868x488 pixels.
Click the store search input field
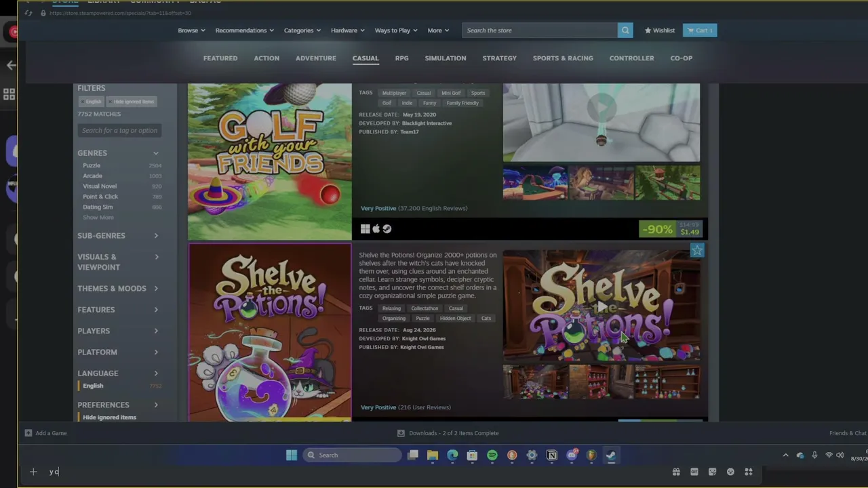point(540,30)
